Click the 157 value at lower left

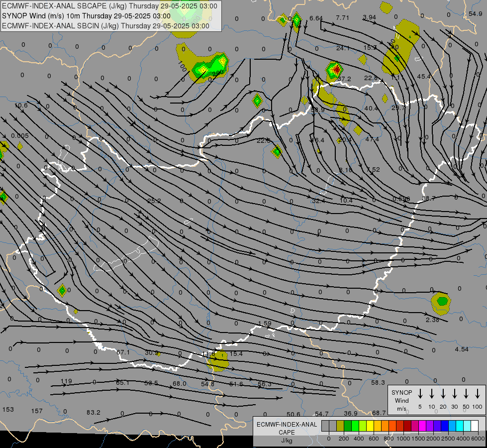pyautogui.click(x=37, y=411)
